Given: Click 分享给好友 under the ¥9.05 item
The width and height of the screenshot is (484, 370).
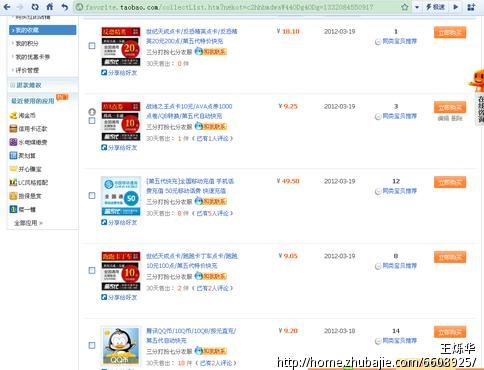Looking at the screenshot, I should tap(119, 297).
